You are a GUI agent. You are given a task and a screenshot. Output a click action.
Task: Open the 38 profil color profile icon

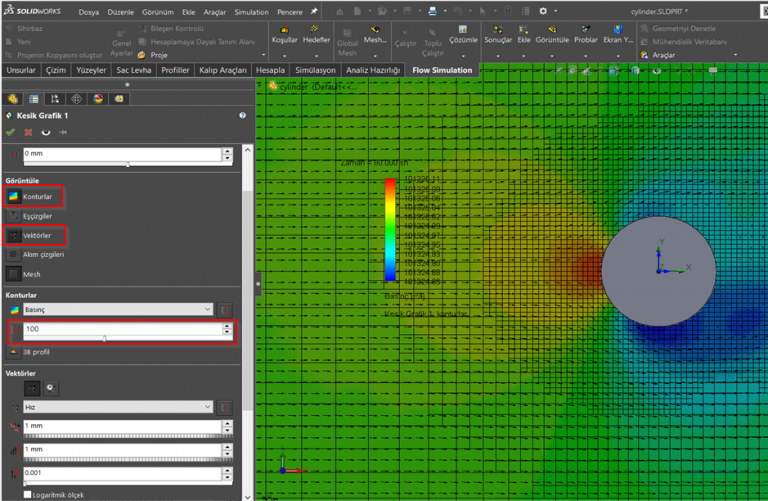[x=13, y=352]
